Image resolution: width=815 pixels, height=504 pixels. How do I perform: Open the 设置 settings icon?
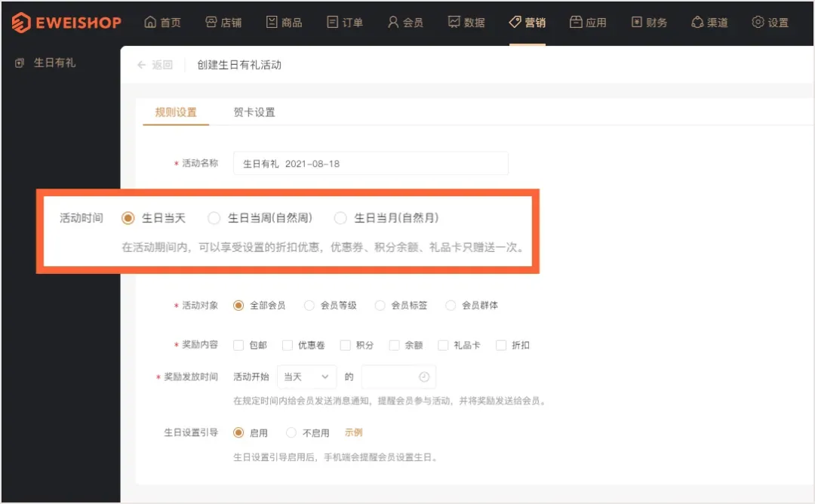[x=757, y=22]
